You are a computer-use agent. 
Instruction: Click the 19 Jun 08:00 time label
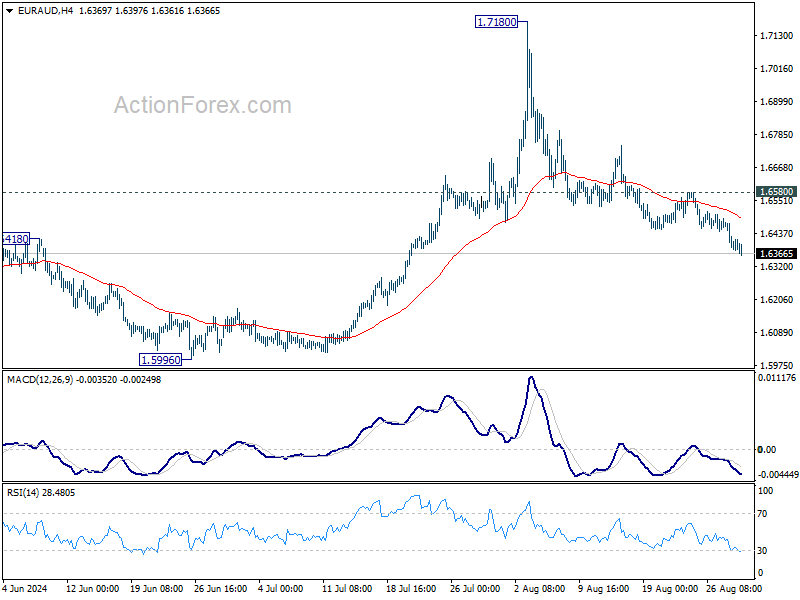157,589
